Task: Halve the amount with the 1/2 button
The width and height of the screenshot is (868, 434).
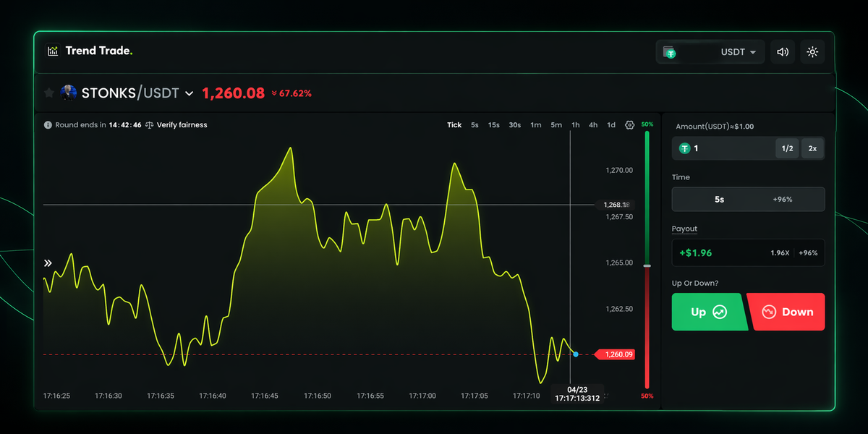Action: point(788,148)
